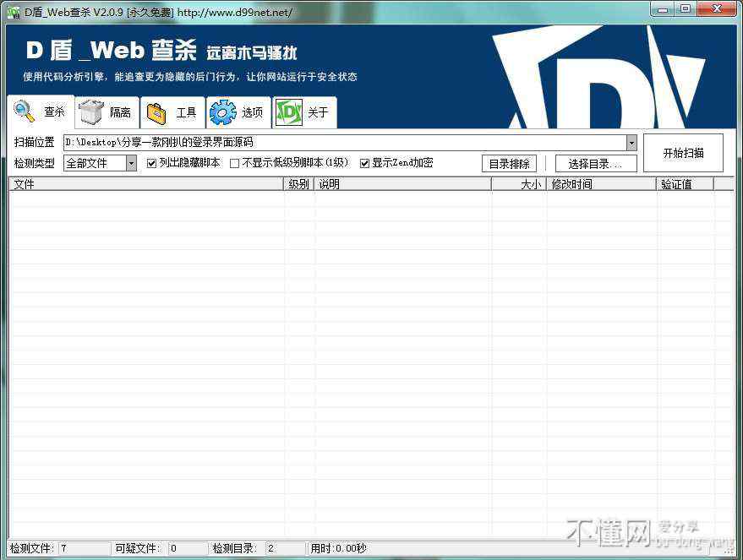The width and height of the screenshot is (743, 560).
Task: Sort by the 说明 column header
Action: click(x=402, y=184)
